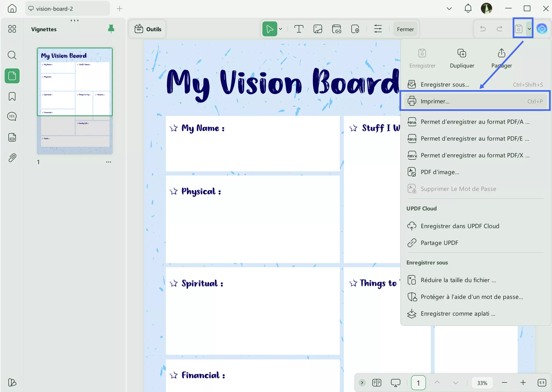The height and width of the screenshot is (392, 552).
Task: Toggle the actual size 1:1 button
Action: [542, 383]
